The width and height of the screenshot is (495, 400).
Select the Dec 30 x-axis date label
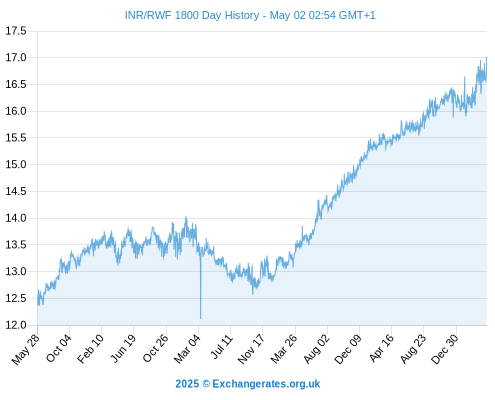pos(445,349)
